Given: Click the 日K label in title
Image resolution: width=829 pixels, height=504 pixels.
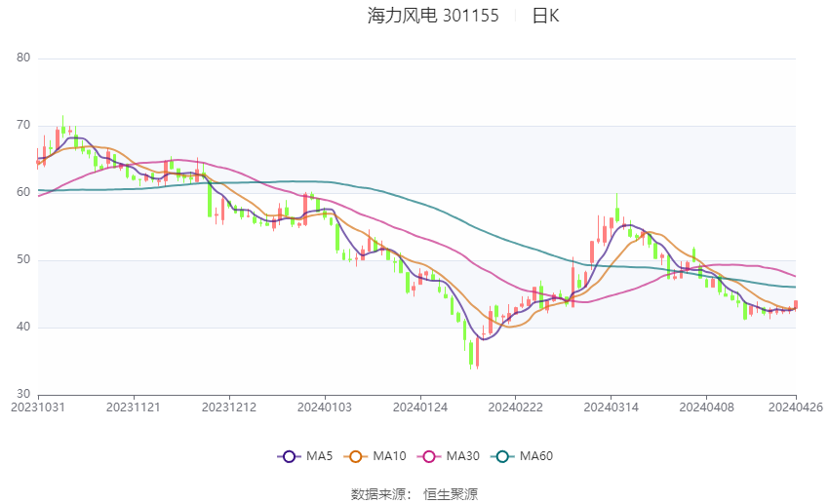Looking at the screenshot, I should pos(545,16).
